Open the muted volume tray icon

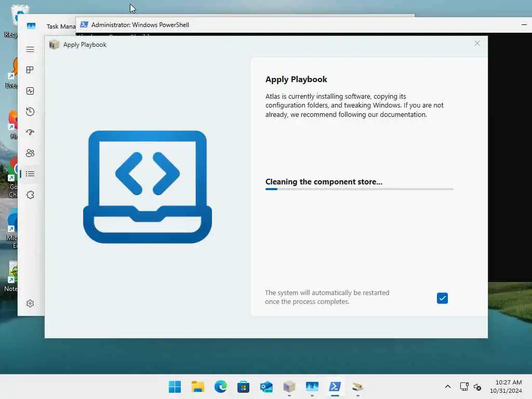point(477,387)
